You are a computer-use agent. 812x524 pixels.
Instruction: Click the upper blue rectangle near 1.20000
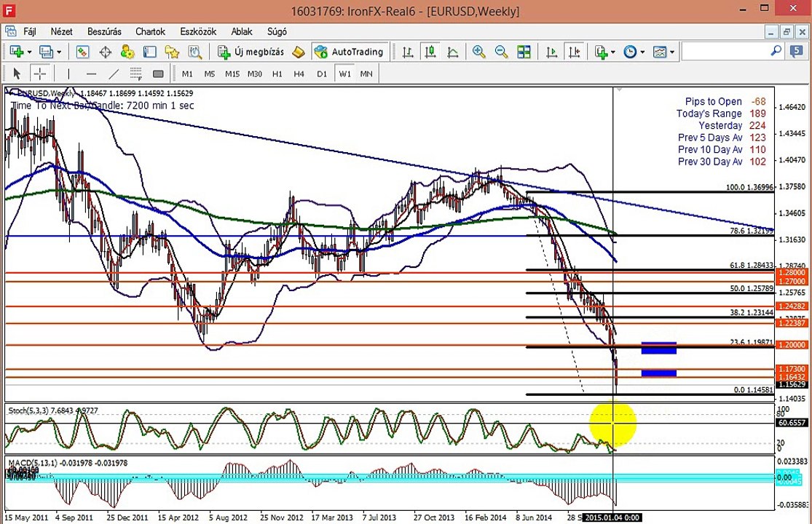(659, 348)
